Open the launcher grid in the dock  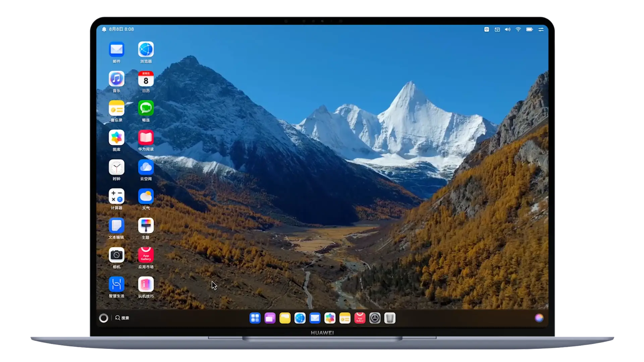[x=255, y=318]
